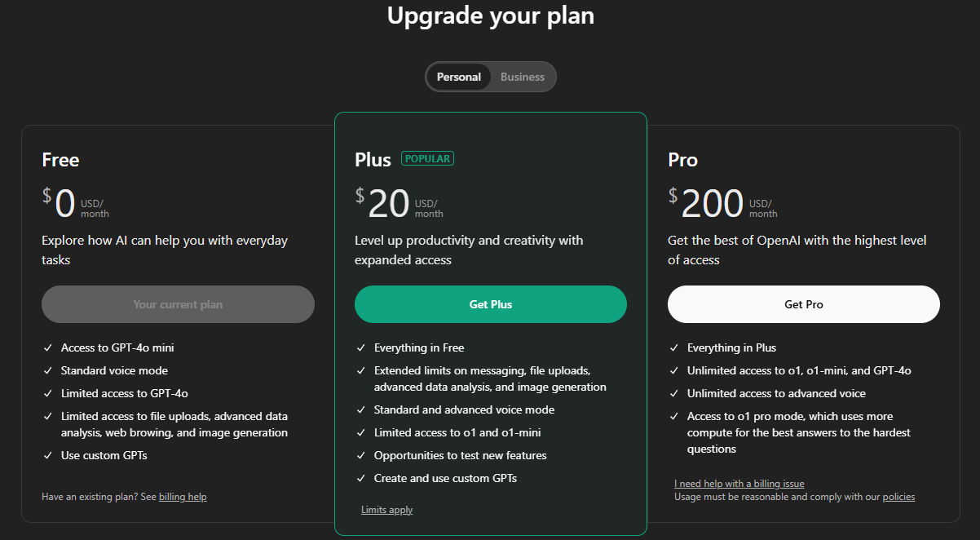Click checkmark icon beside Access to GPT-4o mini
The image size is (980, 540).
(48, 348)
